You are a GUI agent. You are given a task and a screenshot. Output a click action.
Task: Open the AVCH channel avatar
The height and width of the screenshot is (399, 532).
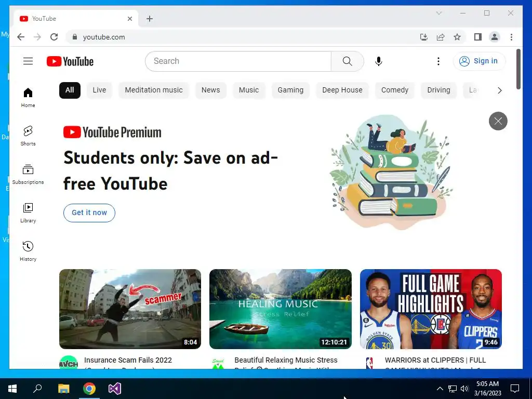68,363
